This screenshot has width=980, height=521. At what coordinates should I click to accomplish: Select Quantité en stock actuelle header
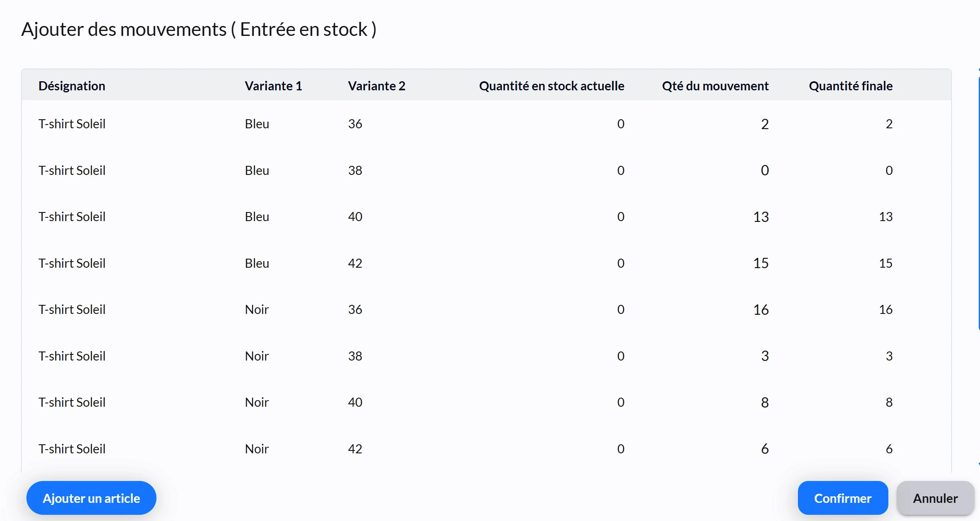click(552, 86)
